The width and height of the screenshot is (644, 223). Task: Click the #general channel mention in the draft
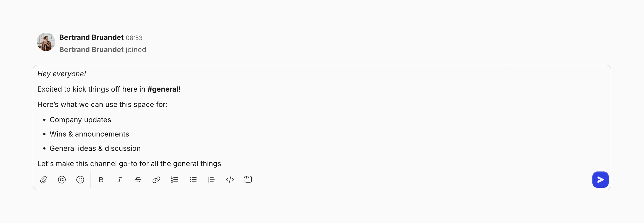pos(163,89)
